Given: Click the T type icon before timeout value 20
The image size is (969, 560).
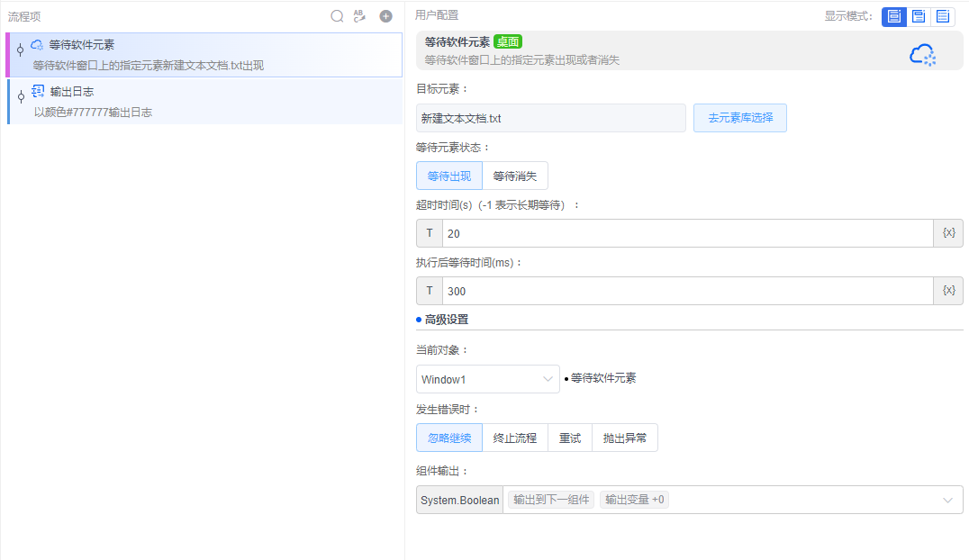Looking at the screenshot, I should [x=430, y=232].
